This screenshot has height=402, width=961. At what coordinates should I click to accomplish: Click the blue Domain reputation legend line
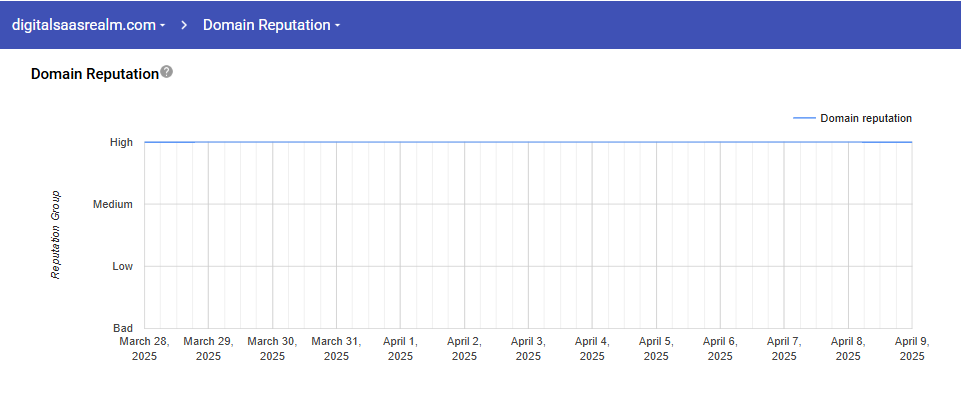click(804, 118)
